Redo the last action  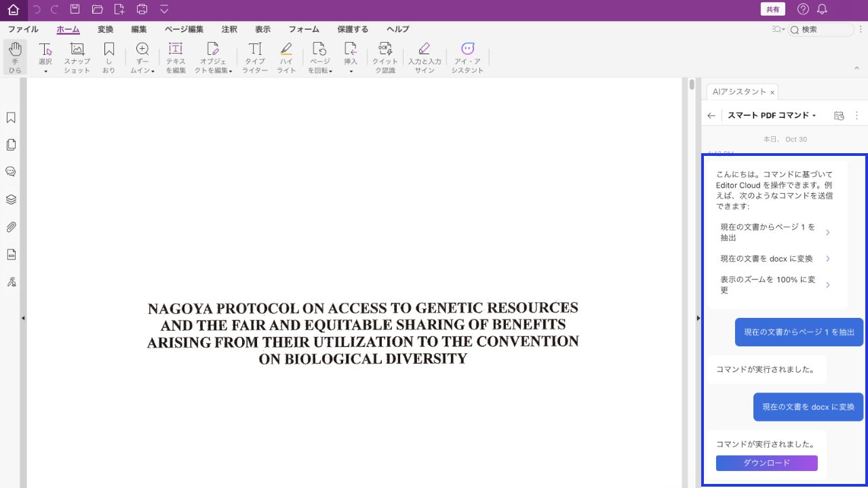click(55, 9)
